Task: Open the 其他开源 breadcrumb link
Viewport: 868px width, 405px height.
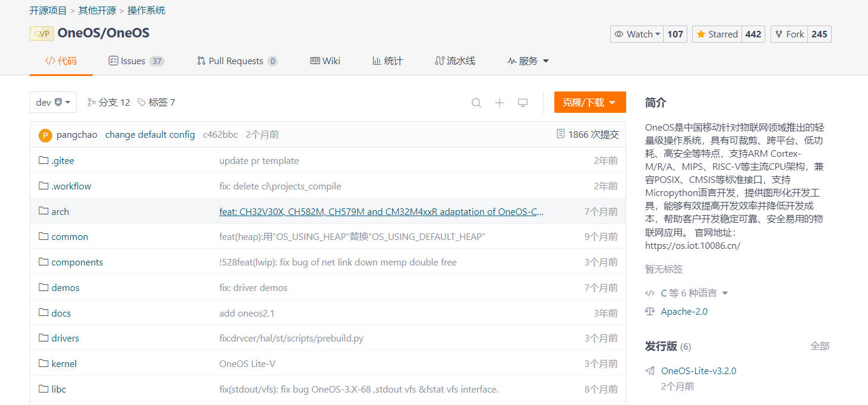Action: (x=97, y=10)
